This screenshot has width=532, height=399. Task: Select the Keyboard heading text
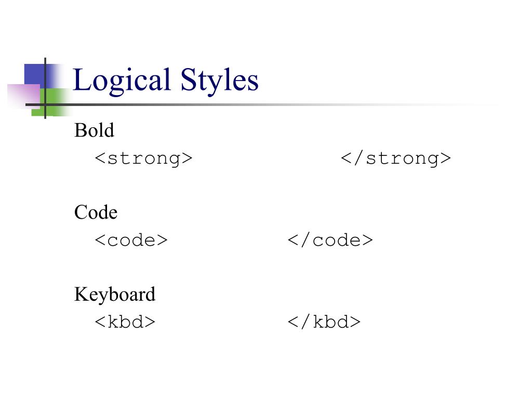tap(115, 294)
